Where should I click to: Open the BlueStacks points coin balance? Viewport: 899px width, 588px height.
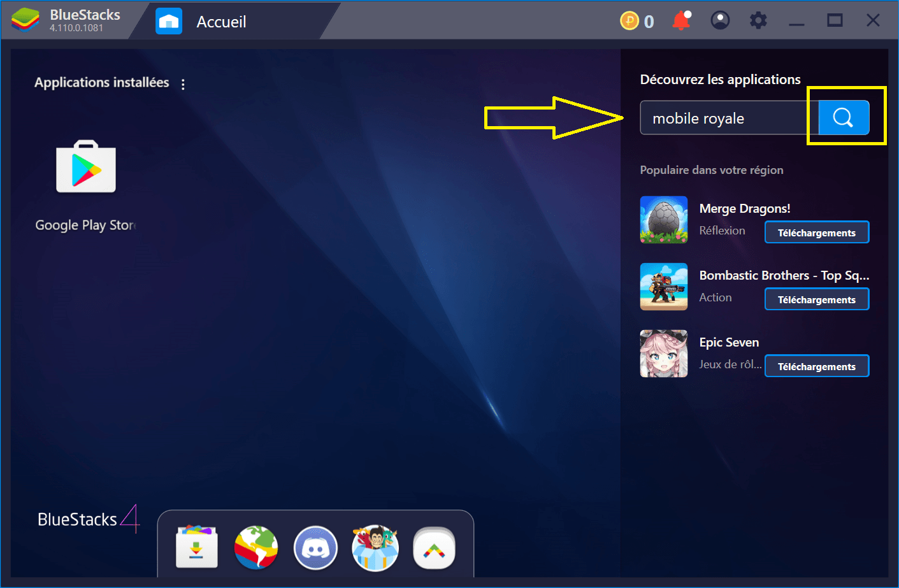pyautogui.click(x=637, y=21)
